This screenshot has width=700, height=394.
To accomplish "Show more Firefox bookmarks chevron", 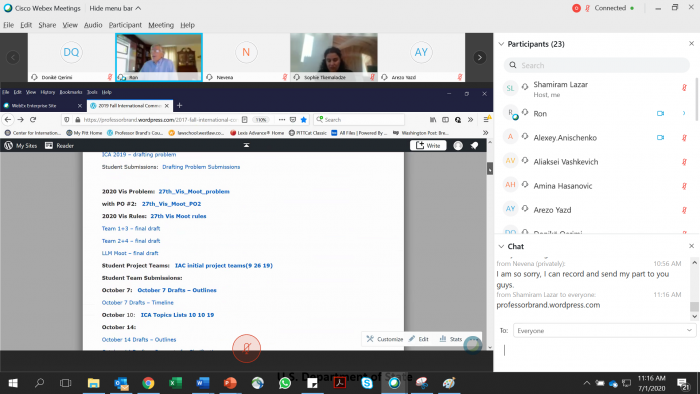I will [x=485, y=133].
